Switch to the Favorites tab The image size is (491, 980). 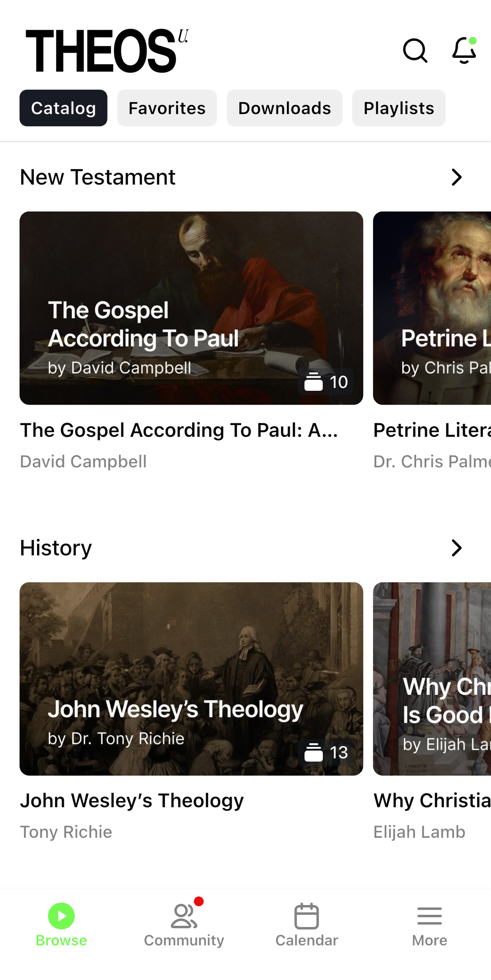[x=167, y=108]
